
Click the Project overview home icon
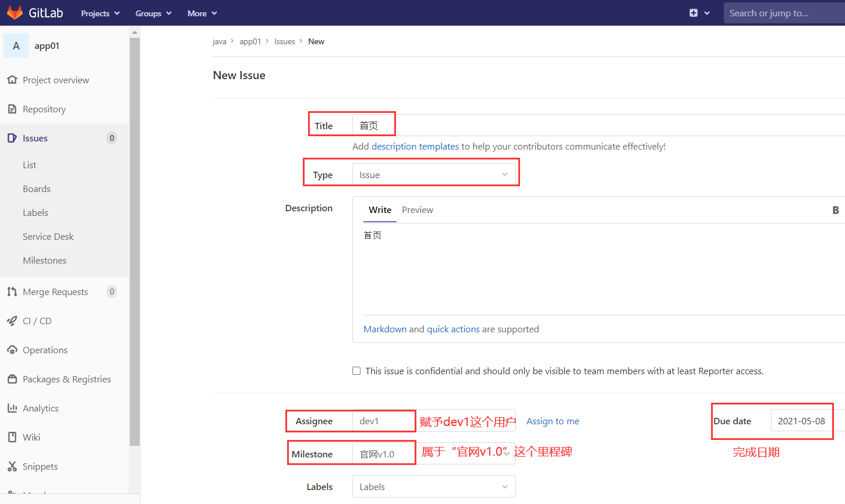coord(12,80)
